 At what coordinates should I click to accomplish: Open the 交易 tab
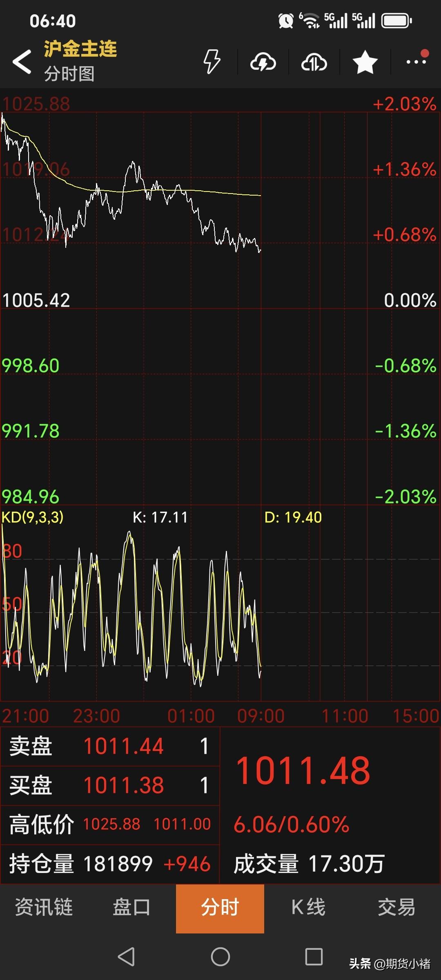click(396, 907)
